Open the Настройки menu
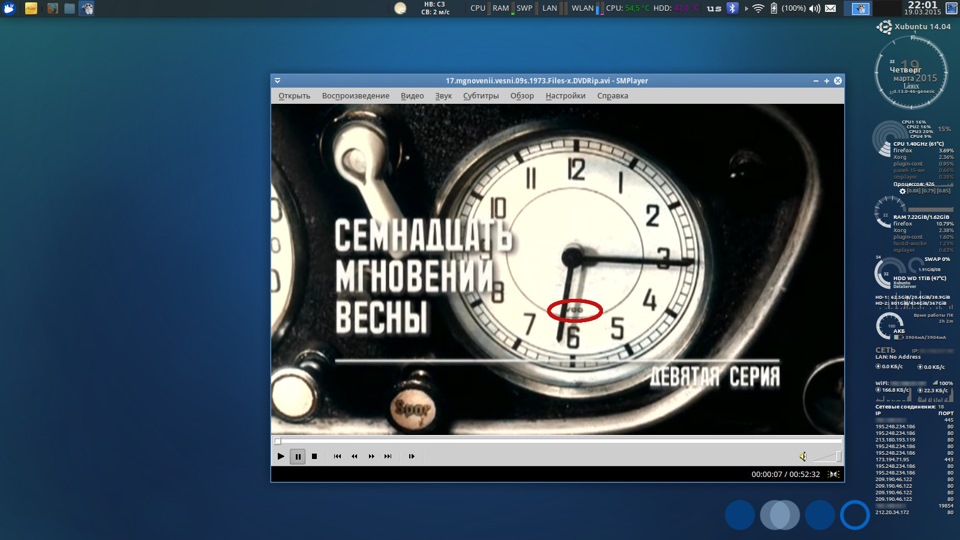960x540 pixels. click(565, 96)
